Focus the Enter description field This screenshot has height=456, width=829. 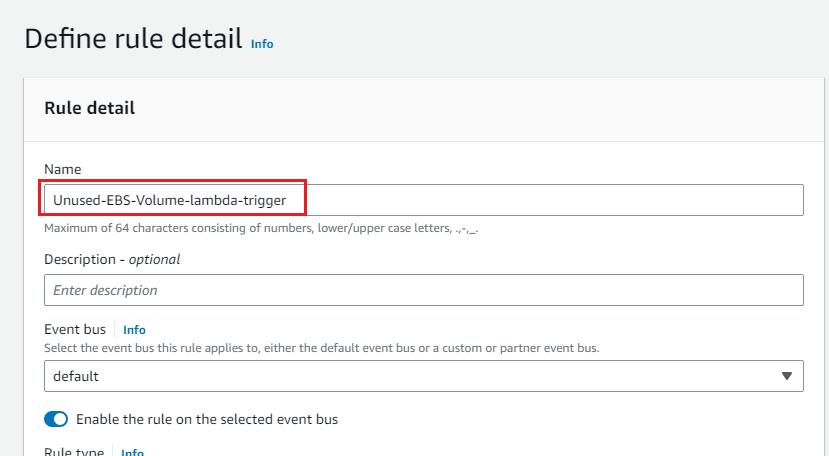point(423,290)
